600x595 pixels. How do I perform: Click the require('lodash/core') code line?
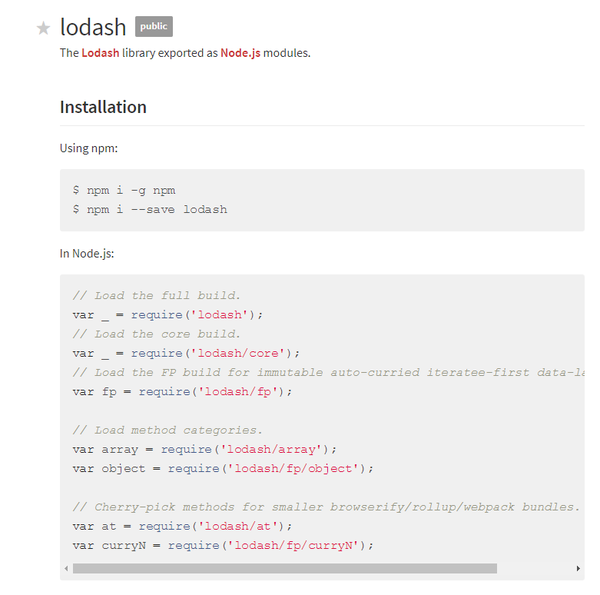(x=186, y=353)
